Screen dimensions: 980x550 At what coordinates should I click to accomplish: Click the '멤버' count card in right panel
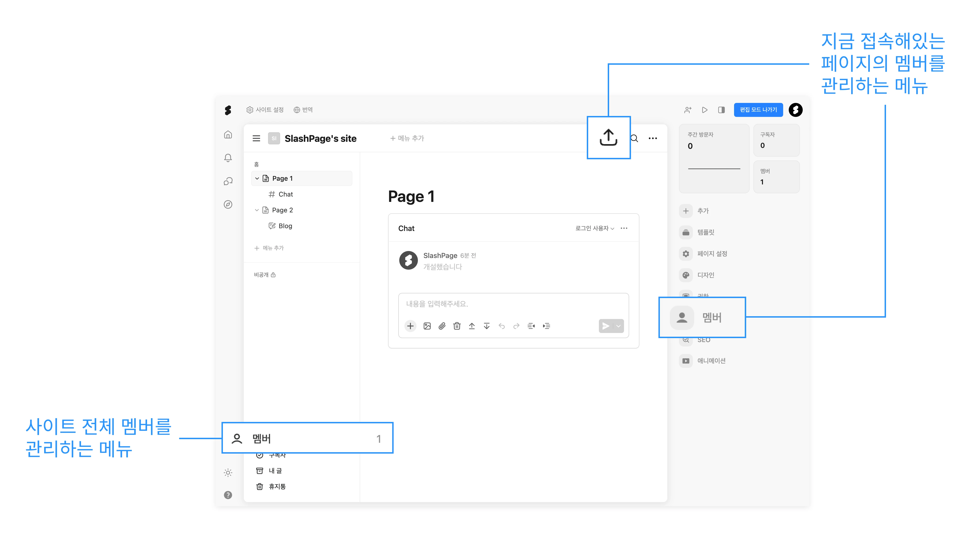(776, 177)
